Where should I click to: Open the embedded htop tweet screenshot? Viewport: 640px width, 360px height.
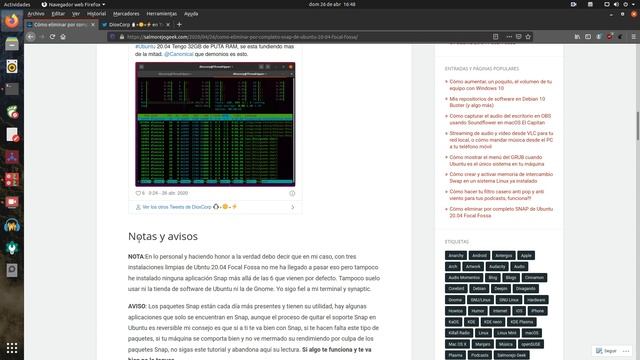coord(215,124)
